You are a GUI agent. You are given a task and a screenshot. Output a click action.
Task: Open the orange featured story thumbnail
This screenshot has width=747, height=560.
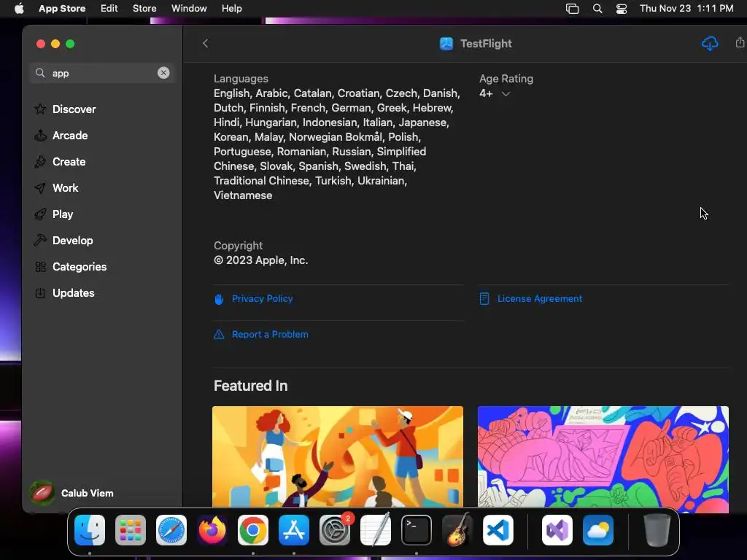click(337, 456)
